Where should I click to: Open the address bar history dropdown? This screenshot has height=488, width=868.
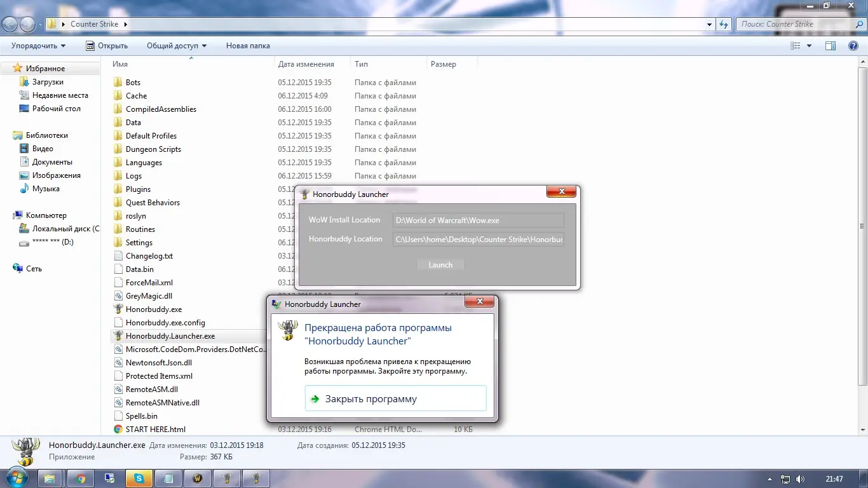coord(710,24)
